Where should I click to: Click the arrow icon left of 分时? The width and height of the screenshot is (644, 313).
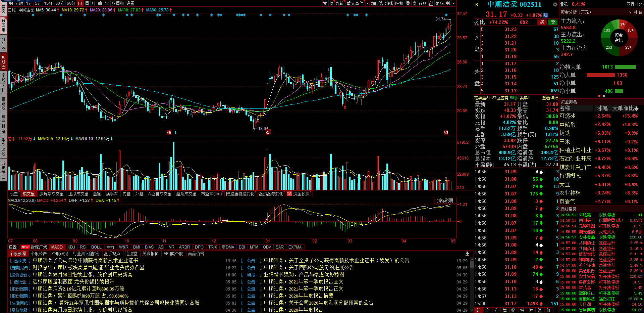click(x=11, y=3)
